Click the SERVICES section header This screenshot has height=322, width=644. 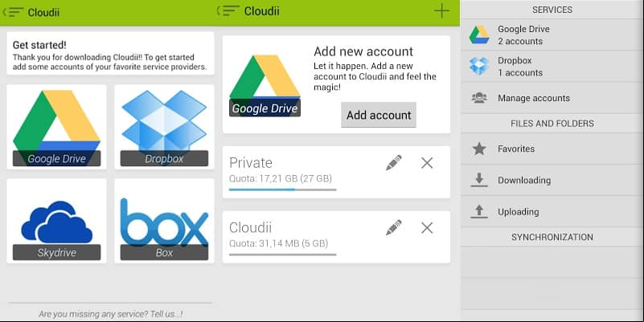click(x=552, y=10)
